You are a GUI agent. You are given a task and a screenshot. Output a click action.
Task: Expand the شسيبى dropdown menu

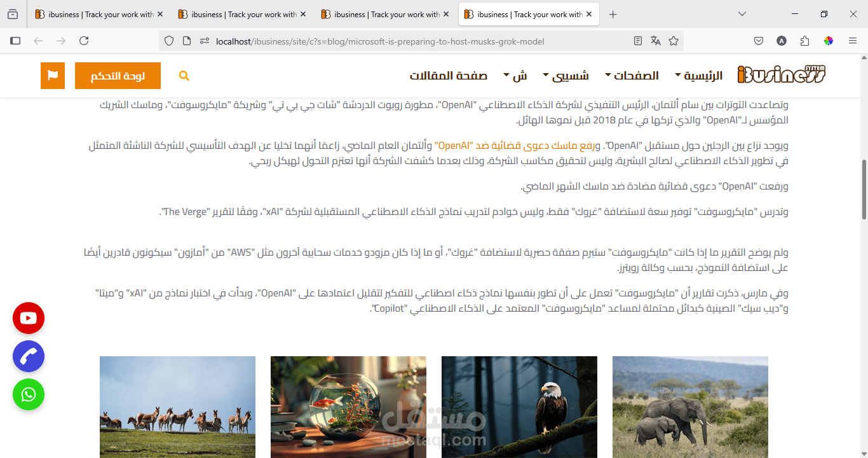pyautogui.click(x=566, y=76)
